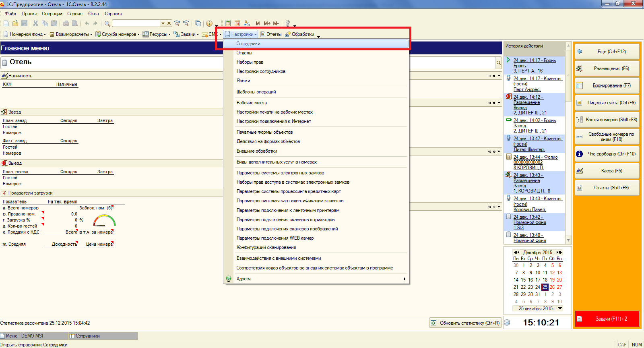Screen dimensions: 644x348
Task: Click the user list icon in toolbar
Action: tap(247, 23)
